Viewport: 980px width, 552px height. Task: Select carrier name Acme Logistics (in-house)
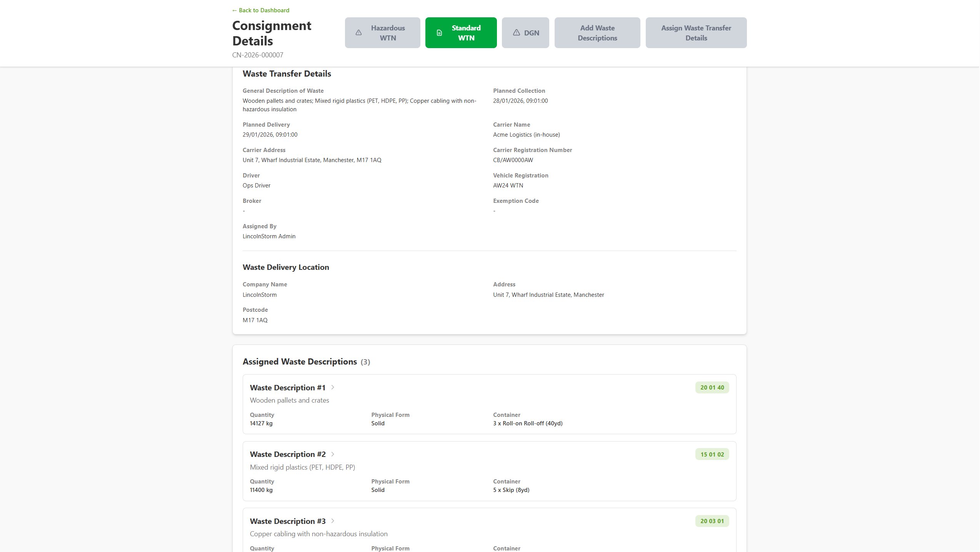click(527, 135)
